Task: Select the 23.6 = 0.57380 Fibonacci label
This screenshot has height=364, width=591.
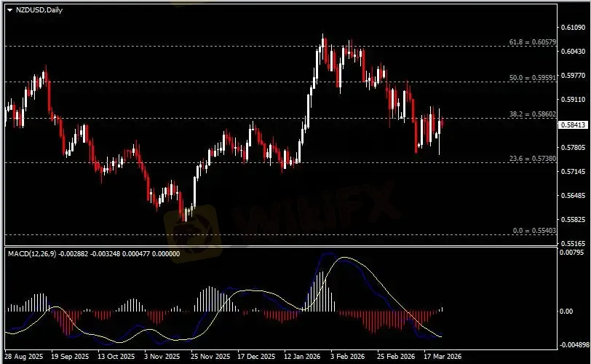Action: coord(533,158)
